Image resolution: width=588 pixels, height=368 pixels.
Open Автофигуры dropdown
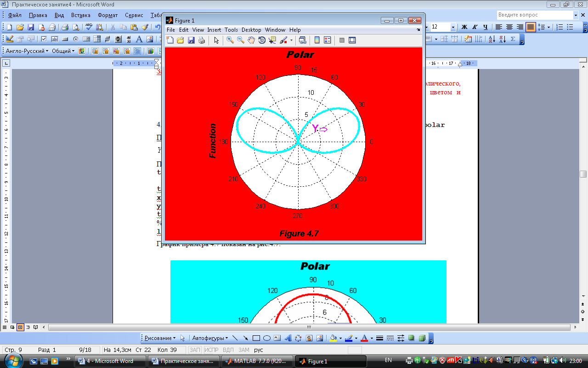click(x=209, y=338)
